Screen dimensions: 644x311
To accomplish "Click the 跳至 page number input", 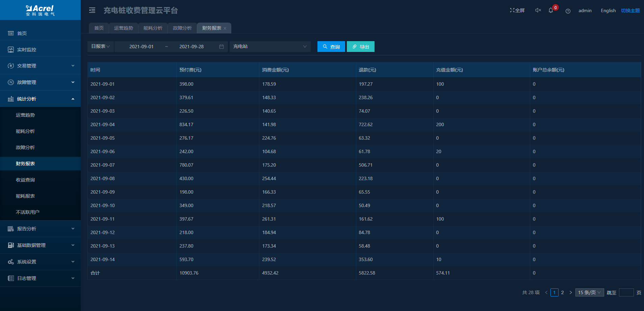I will click(x=626, y=292).
